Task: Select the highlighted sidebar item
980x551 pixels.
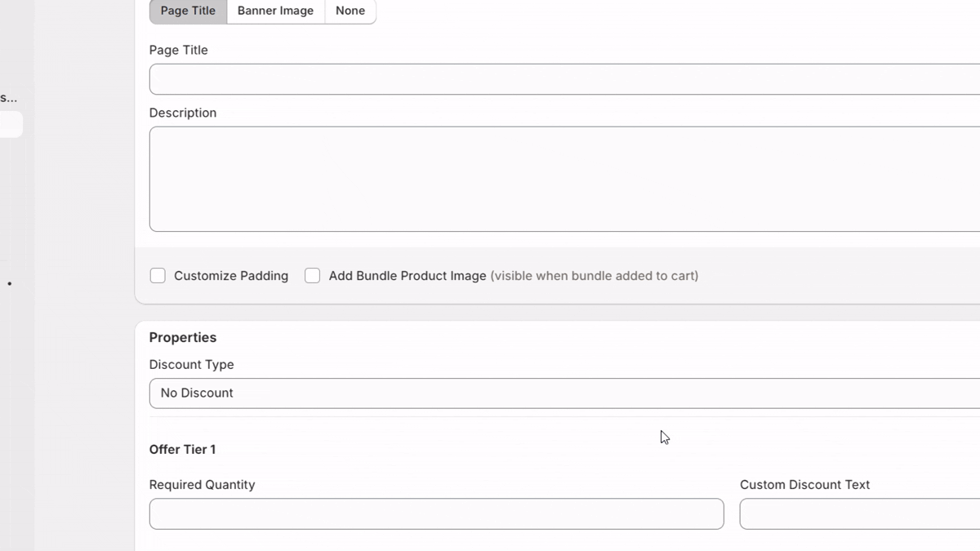Action: click(x=11, y=125)
